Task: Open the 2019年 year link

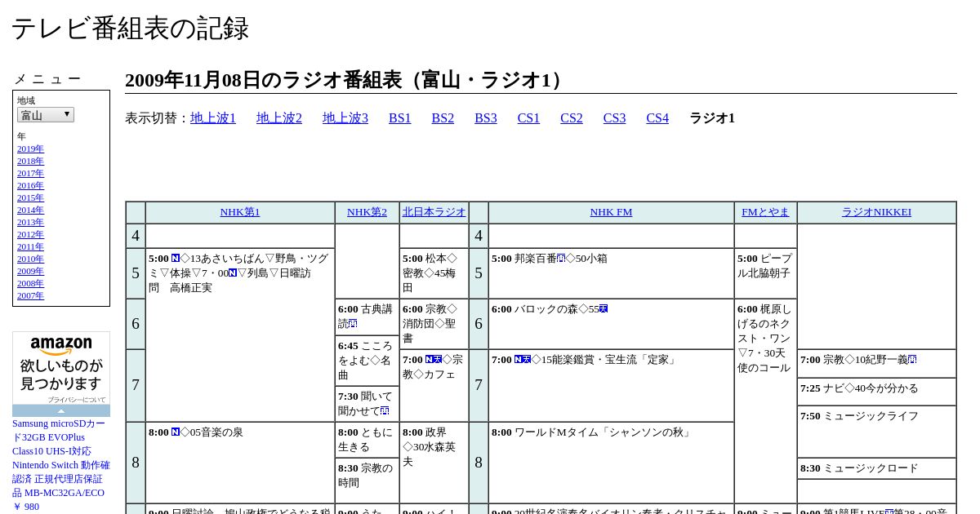Action: [x=30, y=149]
